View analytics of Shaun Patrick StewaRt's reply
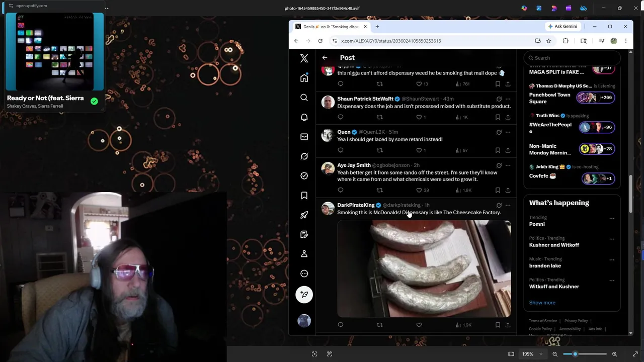 coord(461,117)
